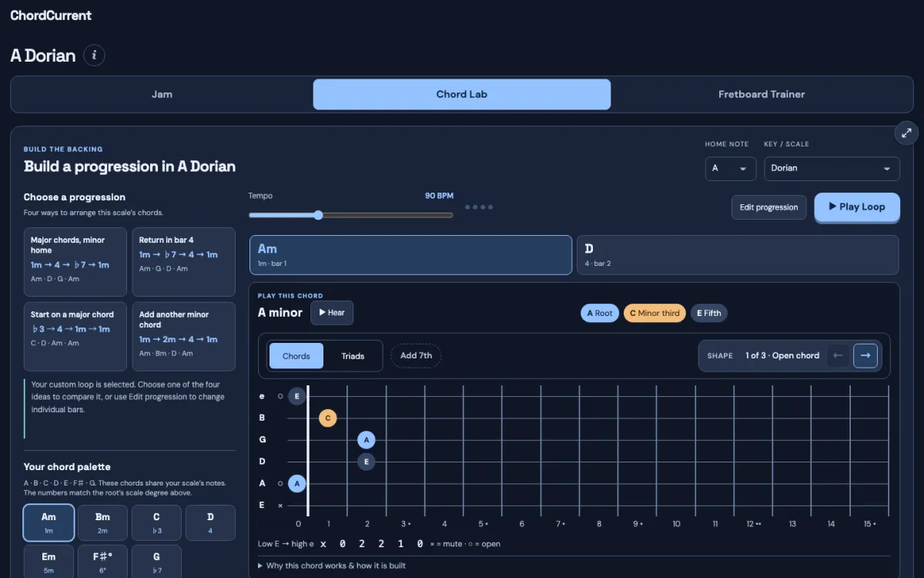Choose Major chords, minor home progression
Screen dimensions: 924x578
coord(75,262)
